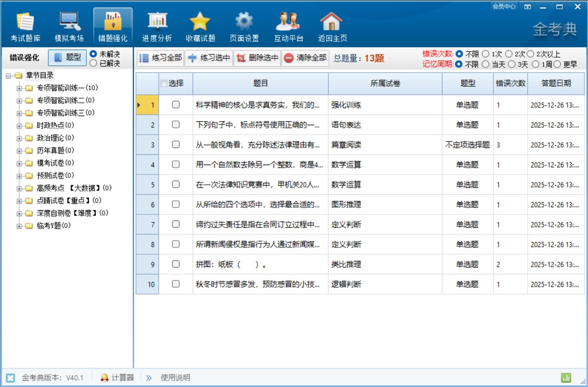Expand the 历年真题(0) tree node
The image size is (588, 387).
click(x=20, y=151)
